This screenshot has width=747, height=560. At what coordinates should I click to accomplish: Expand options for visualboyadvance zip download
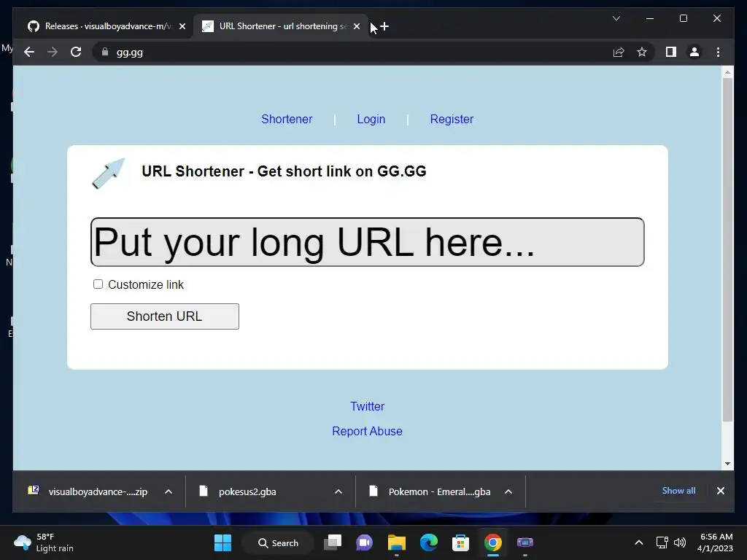coord(169,491)
